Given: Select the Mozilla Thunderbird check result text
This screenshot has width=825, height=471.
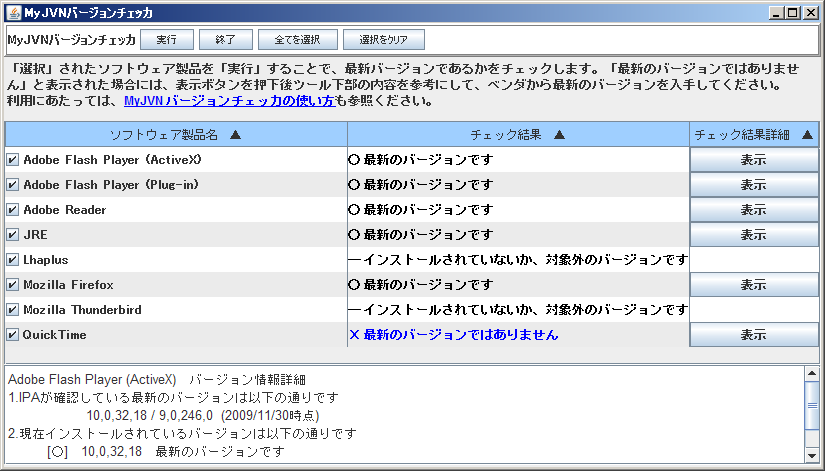Looking at the screenshot, I should [518, 309].
